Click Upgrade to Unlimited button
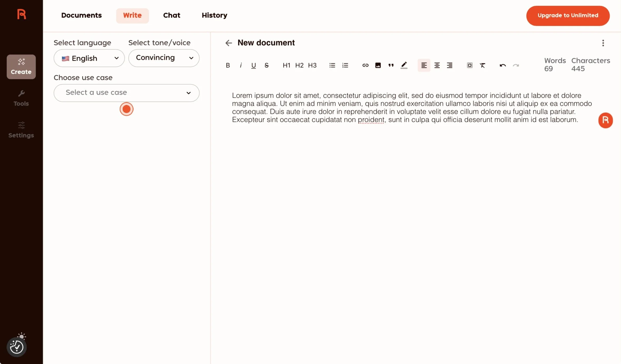 (568, 16)
